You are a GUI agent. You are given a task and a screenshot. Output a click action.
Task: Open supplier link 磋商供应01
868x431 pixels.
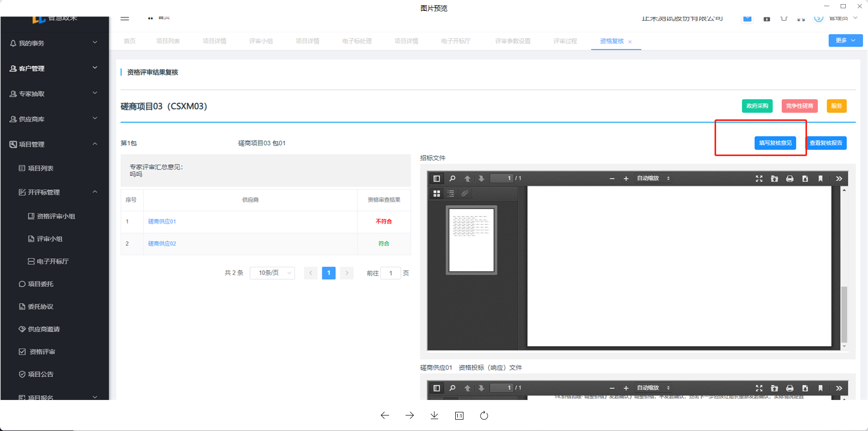(x=162, y=221)
